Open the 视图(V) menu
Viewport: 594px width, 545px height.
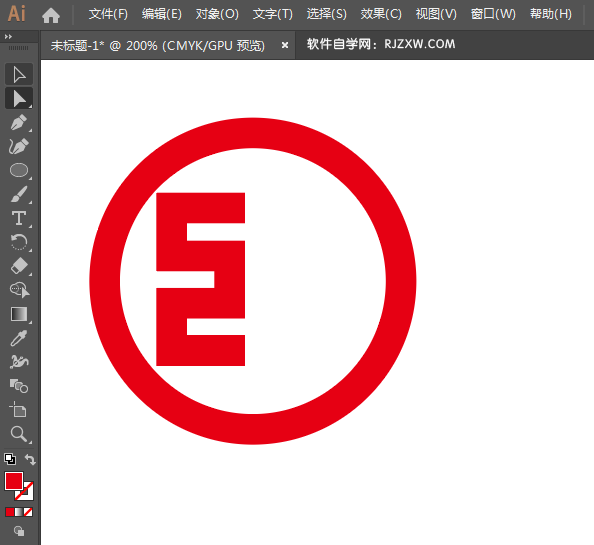[436, 14]
